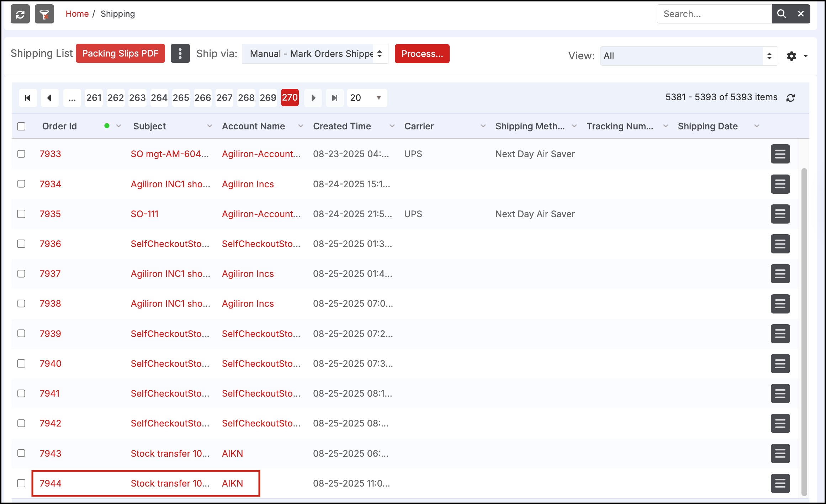Viewport: 826px width, 504px height.
Task: Open order 7944 link
Action: coord(51,483)
